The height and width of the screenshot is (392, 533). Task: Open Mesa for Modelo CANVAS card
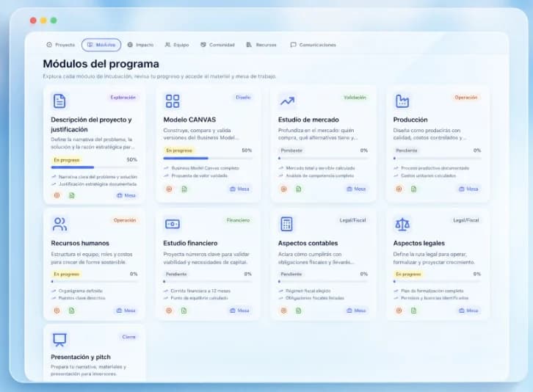pyautogui.click(x=239, y=189)
